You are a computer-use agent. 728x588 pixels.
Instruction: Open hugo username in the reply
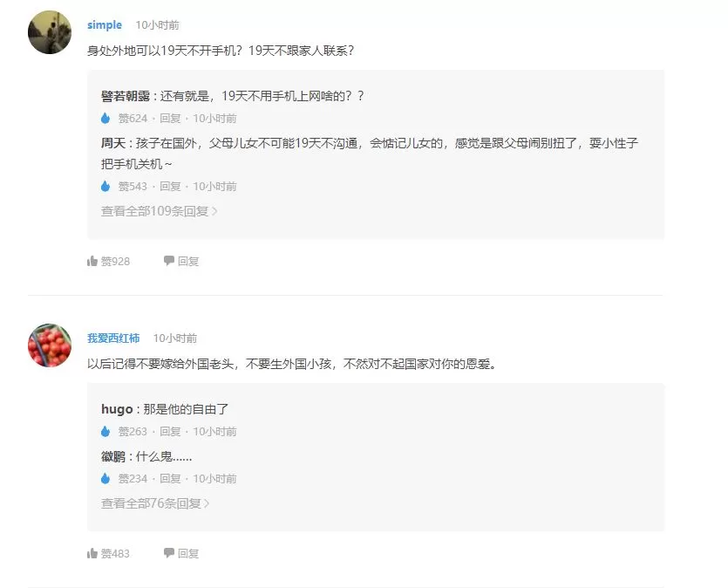(117, 409)
